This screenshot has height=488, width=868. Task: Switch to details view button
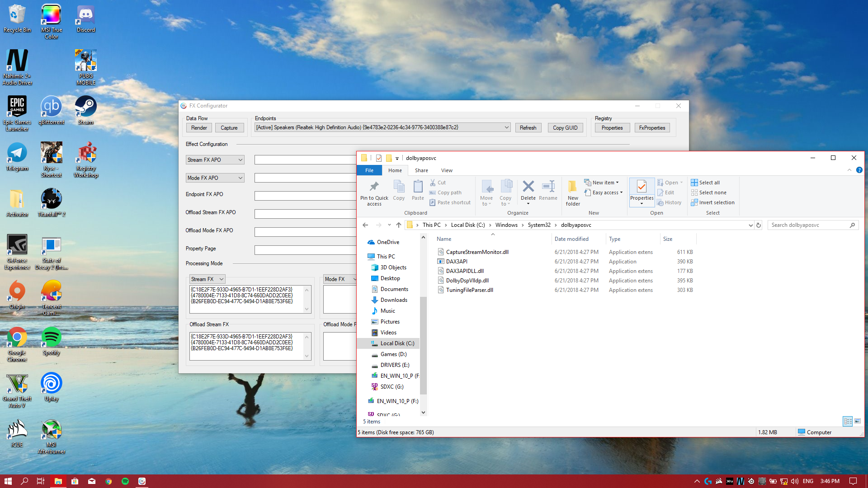click(x=848, y=421)
